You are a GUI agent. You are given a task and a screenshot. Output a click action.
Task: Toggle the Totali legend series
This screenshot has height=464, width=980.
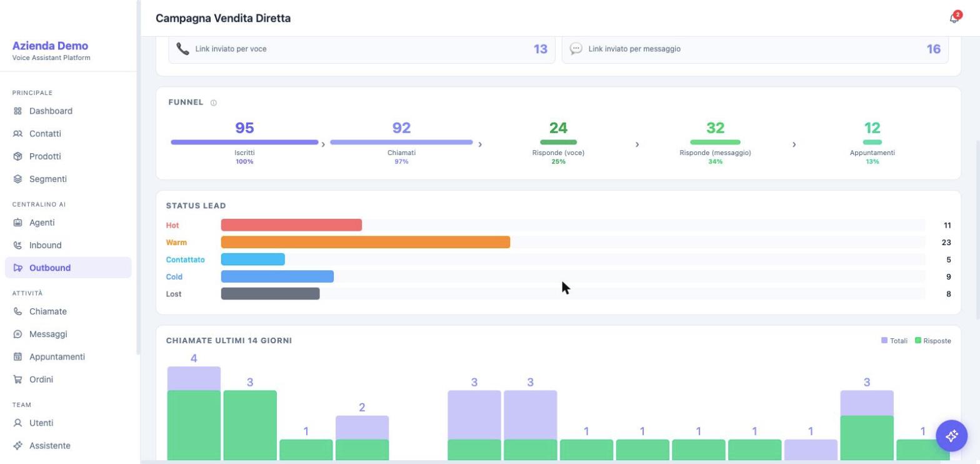pyautogui.click(x=894, y=341)
